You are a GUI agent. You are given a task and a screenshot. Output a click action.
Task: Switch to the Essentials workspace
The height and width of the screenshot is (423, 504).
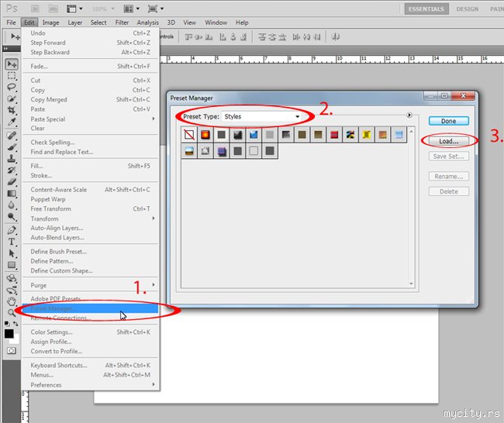(426, 9)
